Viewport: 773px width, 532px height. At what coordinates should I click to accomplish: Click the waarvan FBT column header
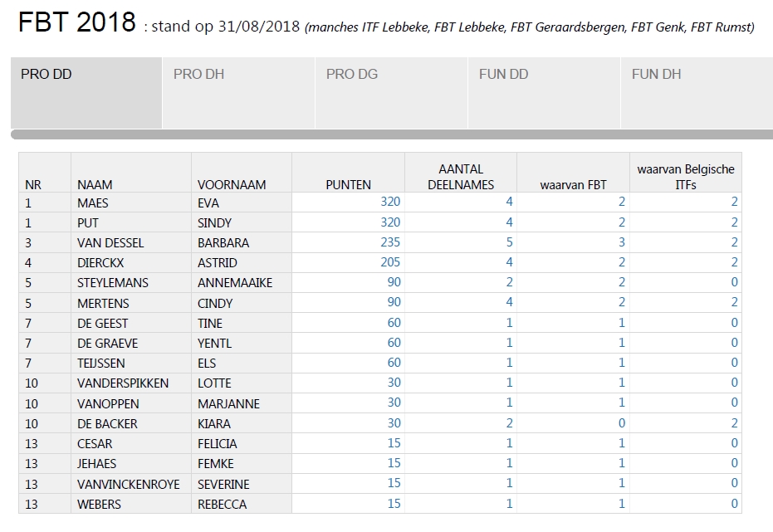coord(573,184)
